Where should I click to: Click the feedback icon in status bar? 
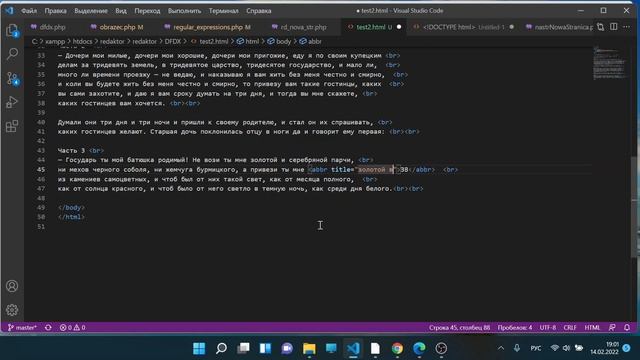tap(612, 327)
